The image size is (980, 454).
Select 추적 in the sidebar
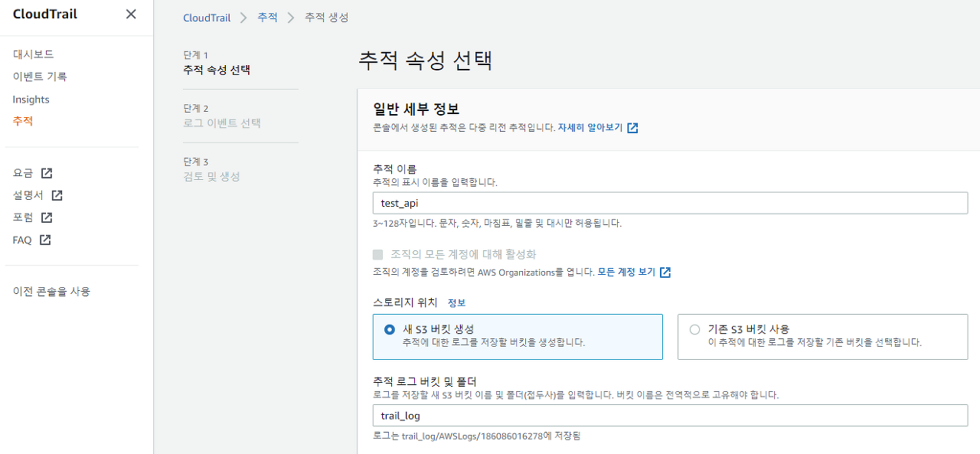click(23, 121)
